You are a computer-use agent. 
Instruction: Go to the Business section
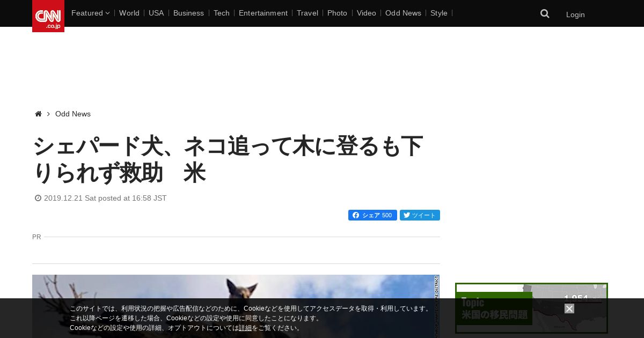tap(188, 13)
